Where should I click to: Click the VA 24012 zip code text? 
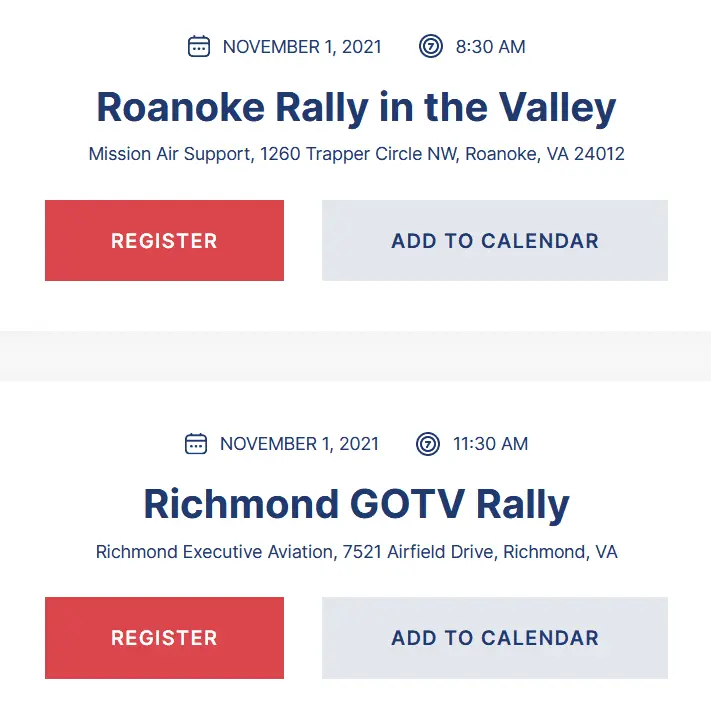(585, 155)
